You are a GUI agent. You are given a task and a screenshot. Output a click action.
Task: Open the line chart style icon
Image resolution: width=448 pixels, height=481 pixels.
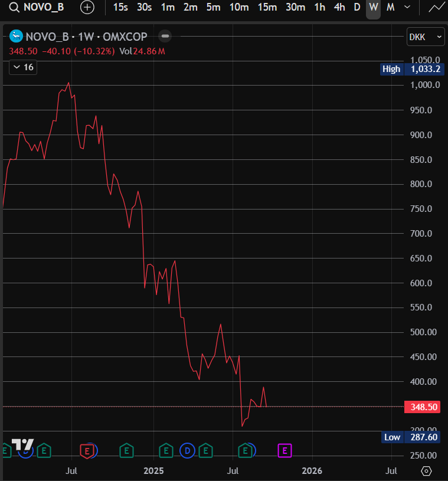(436, 8)
